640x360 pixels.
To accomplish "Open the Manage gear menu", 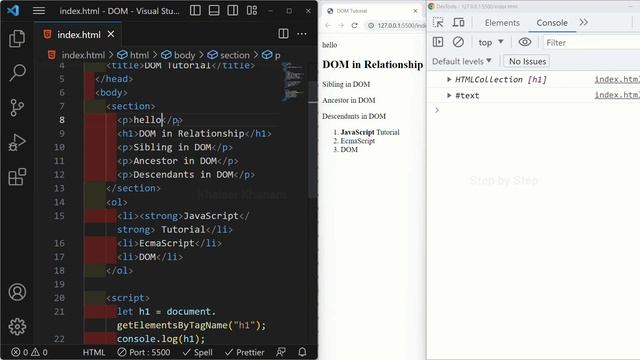I will (17, 327).
